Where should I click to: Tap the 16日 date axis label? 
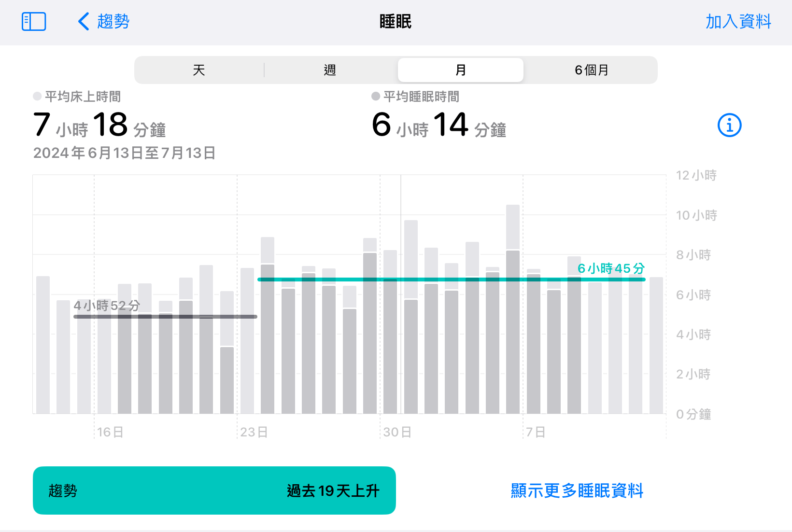[x=110, y=432]
